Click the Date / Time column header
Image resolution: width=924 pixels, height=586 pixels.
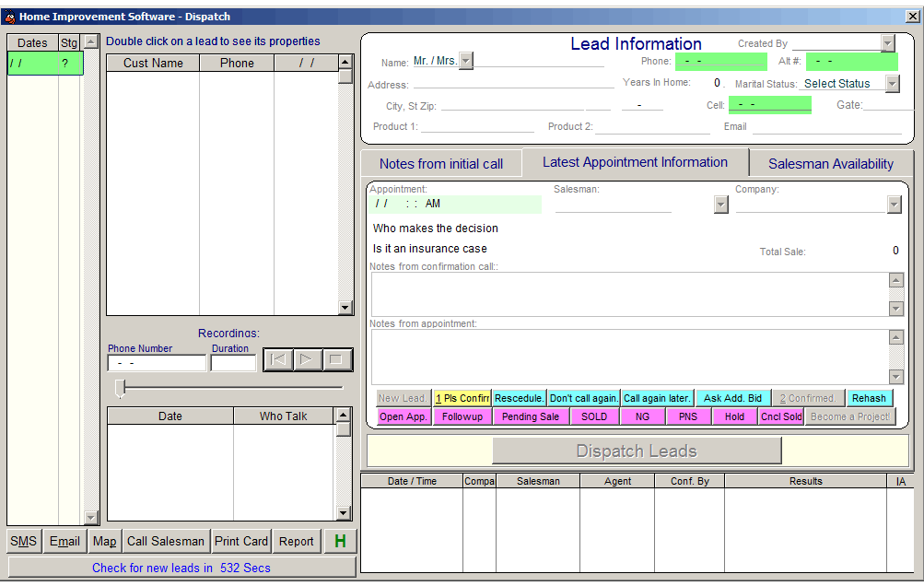click(x=412, y=481)
